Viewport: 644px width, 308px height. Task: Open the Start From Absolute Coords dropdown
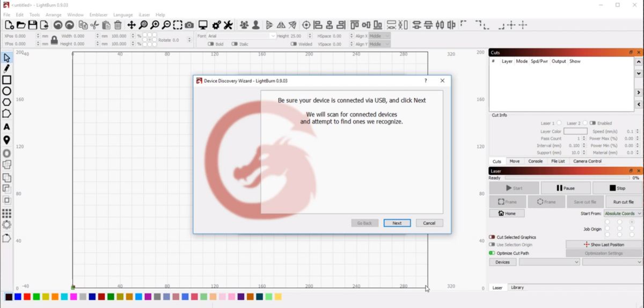(623, 214)
